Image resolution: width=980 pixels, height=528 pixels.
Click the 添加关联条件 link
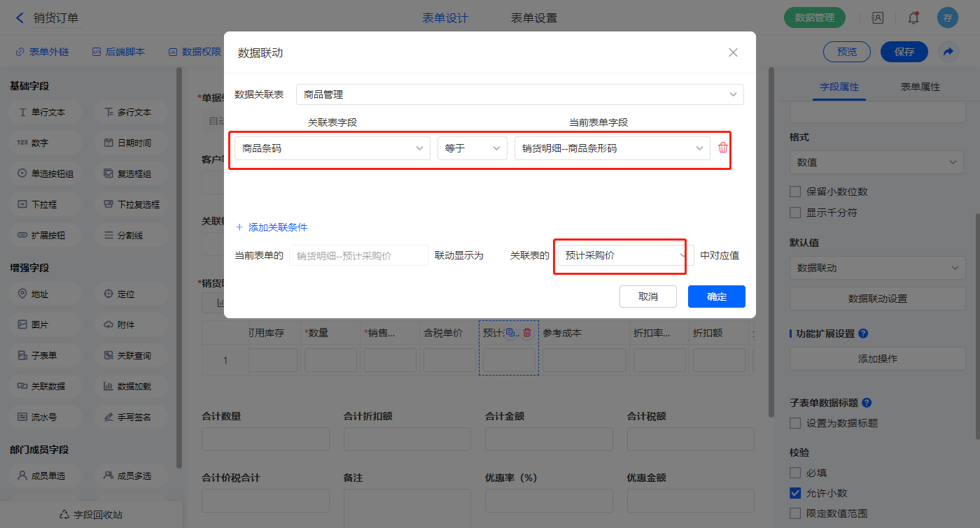tap(272, 227)
